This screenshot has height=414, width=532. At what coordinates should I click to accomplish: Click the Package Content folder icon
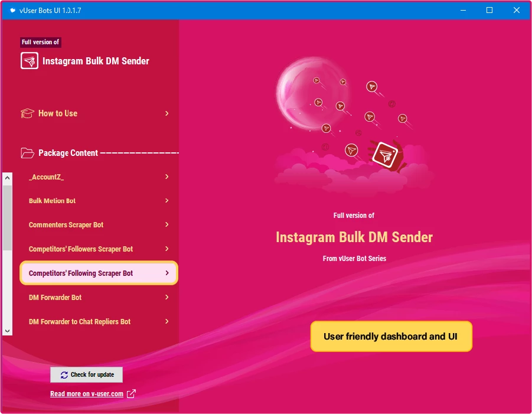(x=27, y=153)
